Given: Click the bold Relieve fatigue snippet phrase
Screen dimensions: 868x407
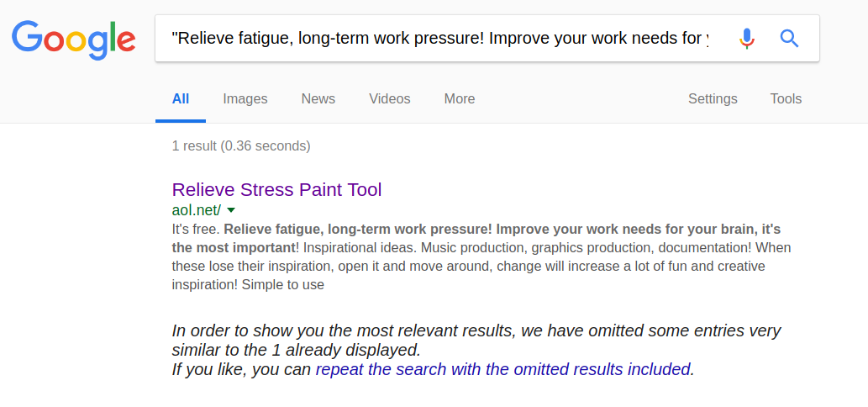Looking at the screenshot, I should click(x=476, y=238).
